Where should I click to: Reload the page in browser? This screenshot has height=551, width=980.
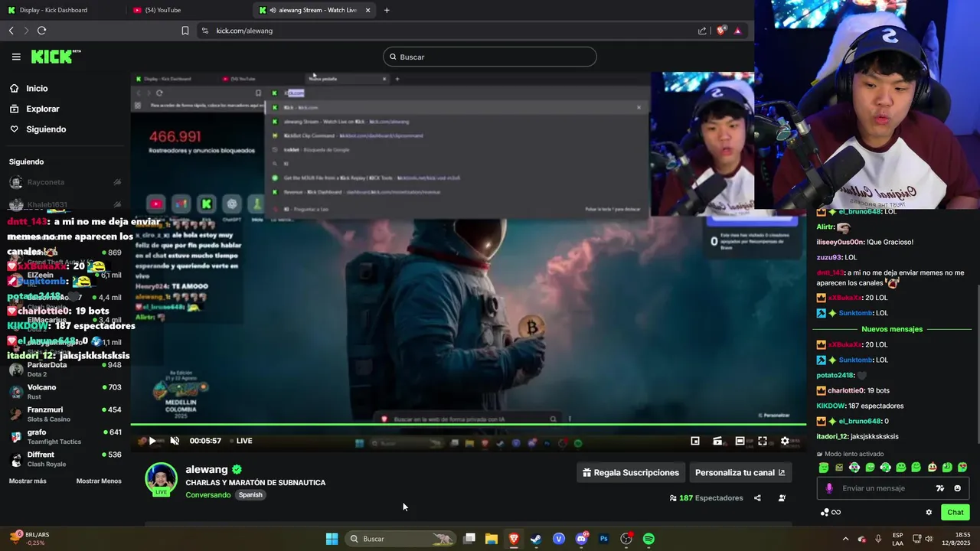tap(41, 31)
